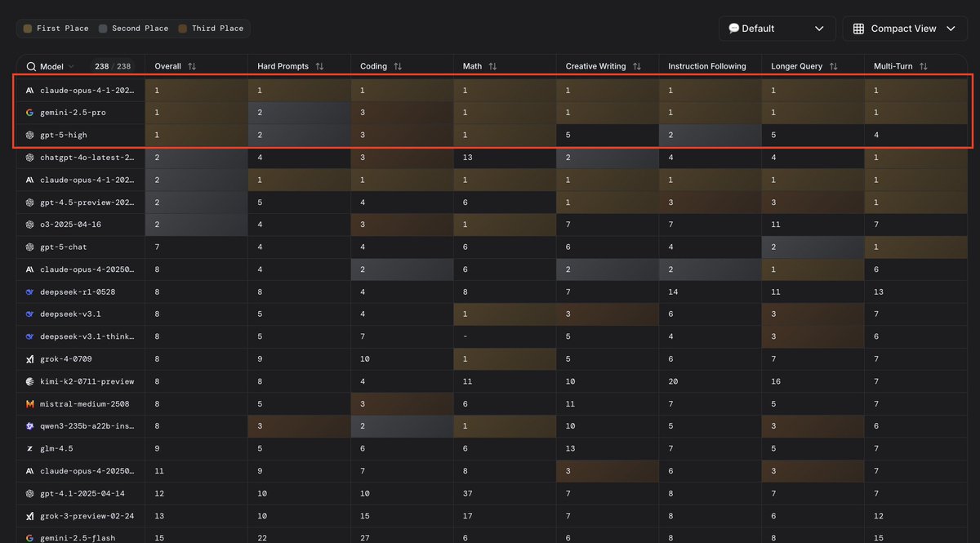Click the Mistral logo beside mistral-medium-2508

(29, 403)
